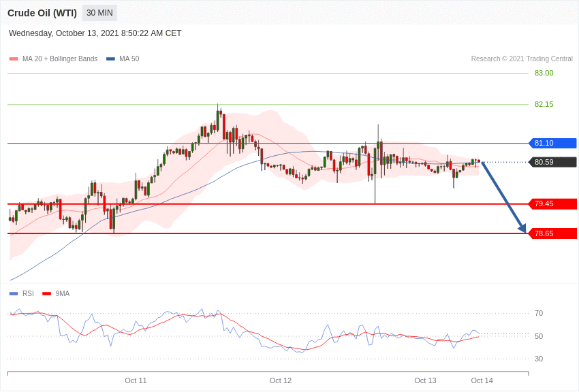Click the 30 MIN timeframe badge
Image resolution: width=579 pixels, height=392 pixels.
pyautogui.click(x=99, y=13)
